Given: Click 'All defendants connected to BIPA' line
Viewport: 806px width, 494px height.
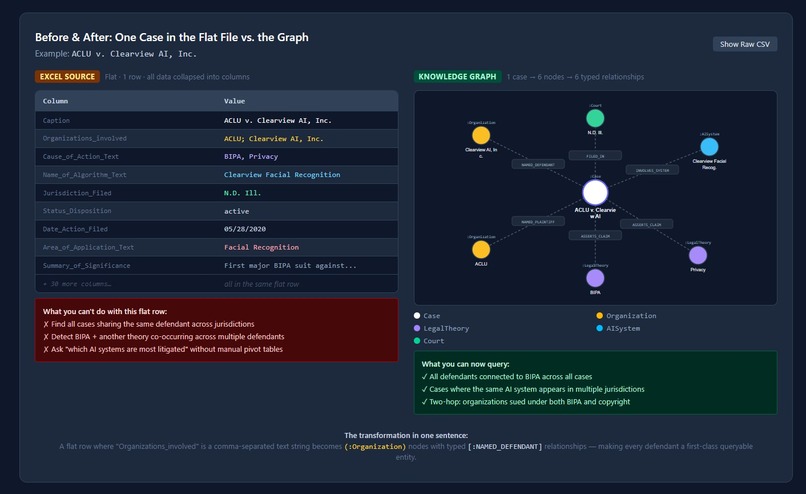Looking at the screenshot, I should [x=506, y=377].
